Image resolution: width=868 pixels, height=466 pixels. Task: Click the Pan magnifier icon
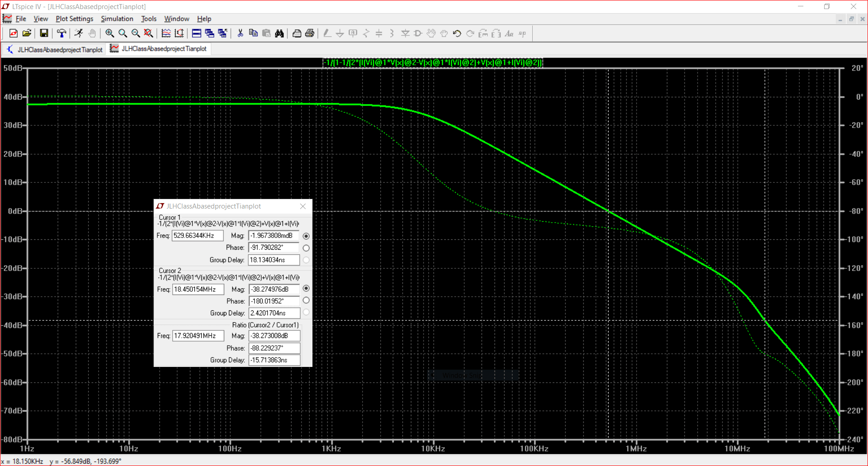[x=123, y=33]
